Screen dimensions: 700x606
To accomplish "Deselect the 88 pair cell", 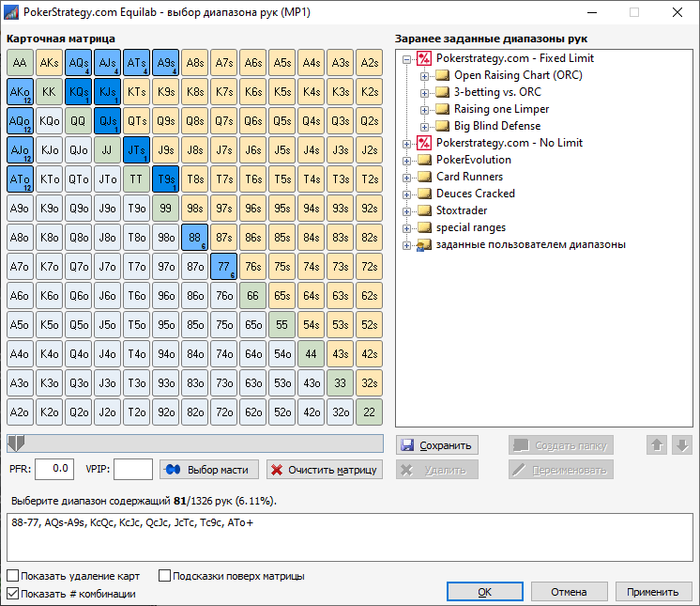I will (x=195, y=237).
